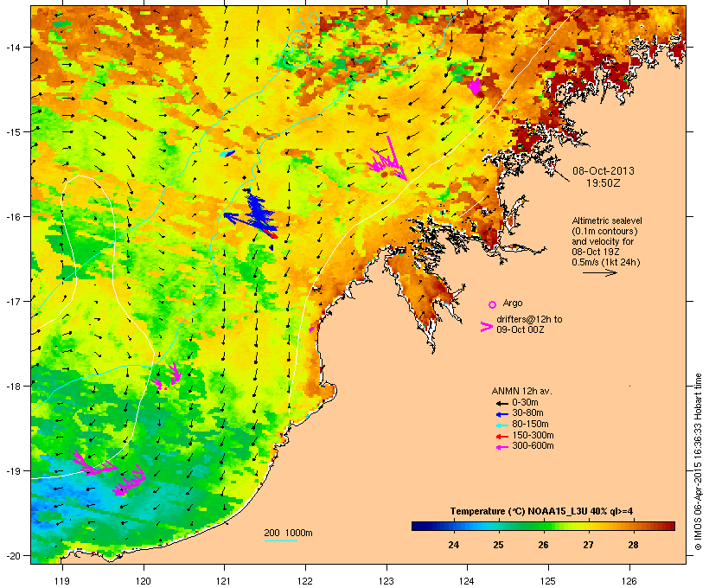Click the longitude axis label 123
The height and width of the screenshot is (588, 709).
tap(386, 581)
